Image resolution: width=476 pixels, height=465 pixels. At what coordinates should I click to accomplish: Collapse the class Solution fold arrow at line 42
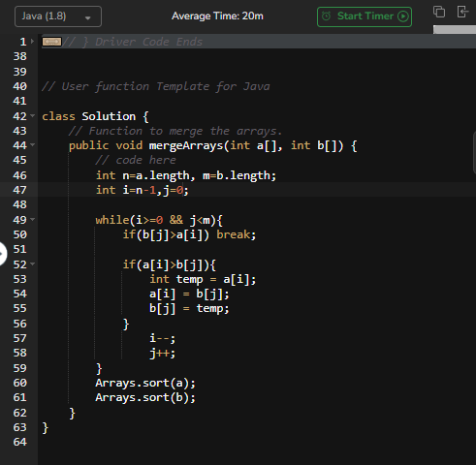(x=32, y=115)
